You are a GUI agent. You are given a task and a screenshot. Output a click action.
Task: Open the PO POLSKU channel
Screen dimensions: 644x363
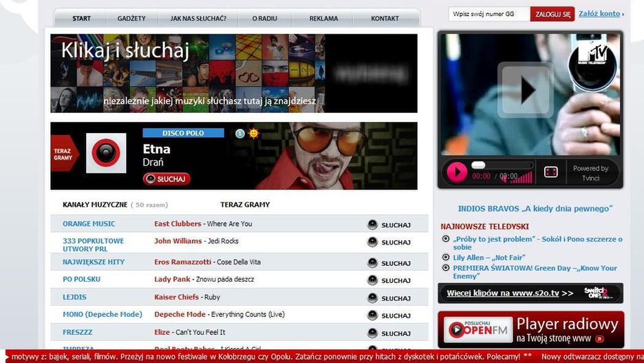coord(81,279)
